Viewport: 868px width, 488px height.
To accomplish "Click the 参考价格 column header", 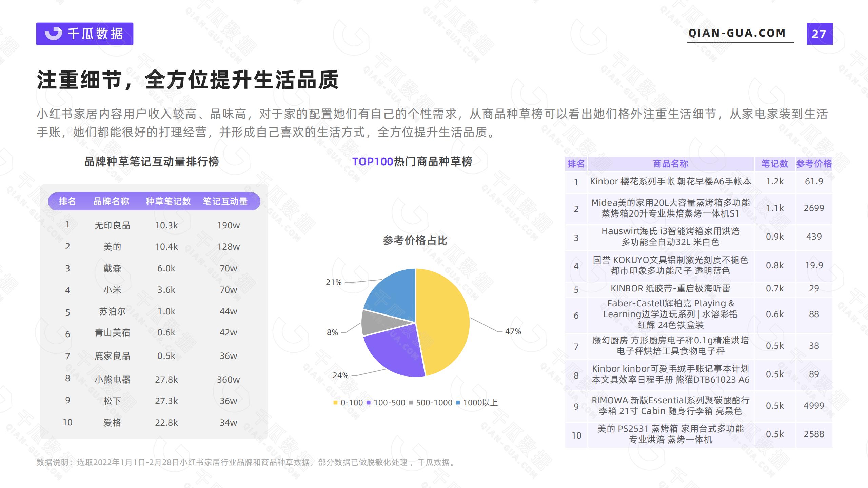I will pyautogui.click(x=814, y=164).
